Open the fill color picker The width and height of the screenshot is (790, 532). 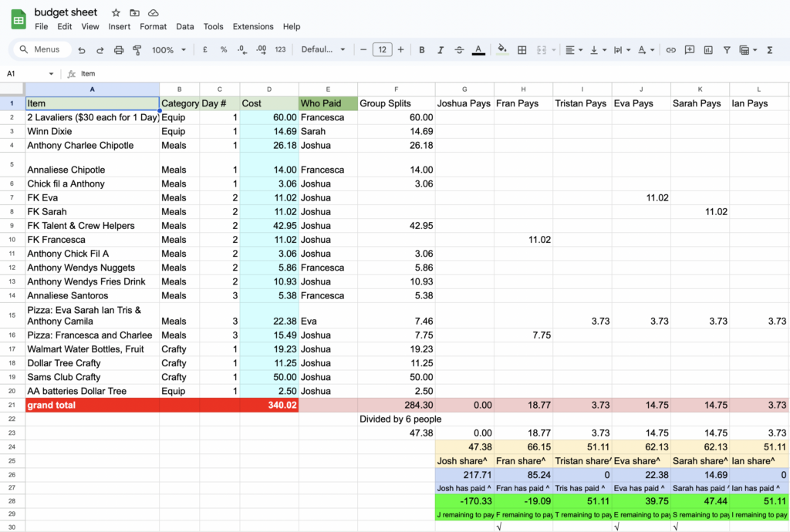(x=502, y=50)
